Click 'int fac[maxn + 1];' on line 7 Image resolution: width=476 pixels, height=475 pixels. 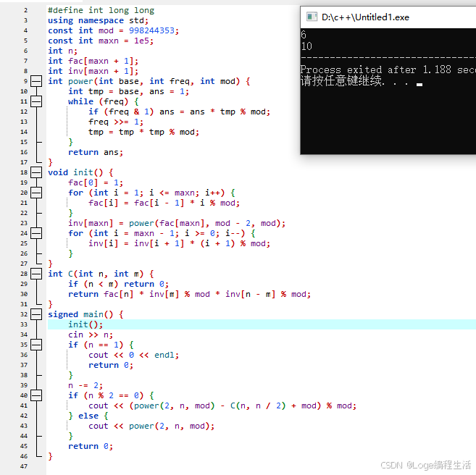coord(93,61)
